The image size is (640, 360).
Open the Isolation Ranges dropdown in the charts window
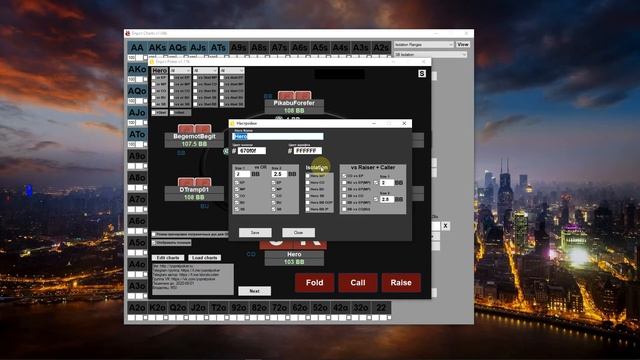424,44
